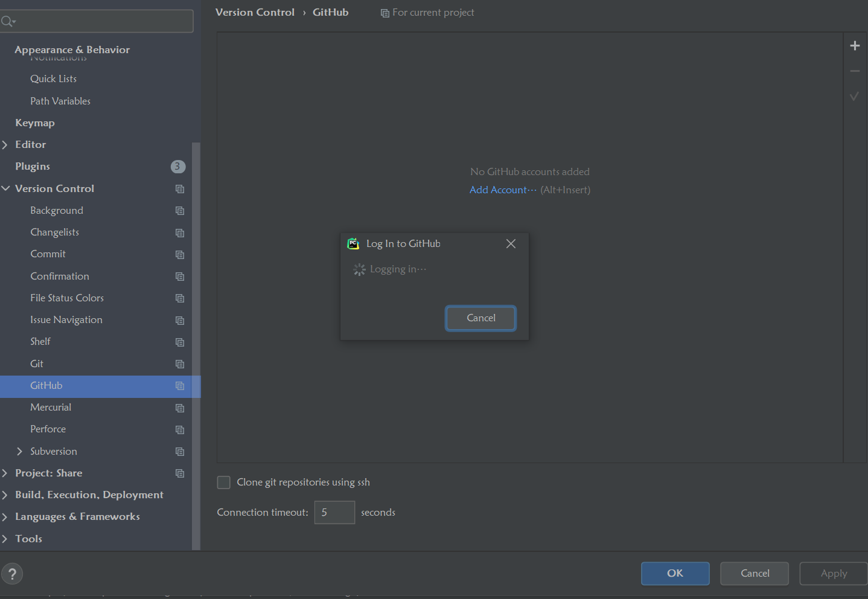Click the 'No GitHub accounts added' text

point(529,172)
